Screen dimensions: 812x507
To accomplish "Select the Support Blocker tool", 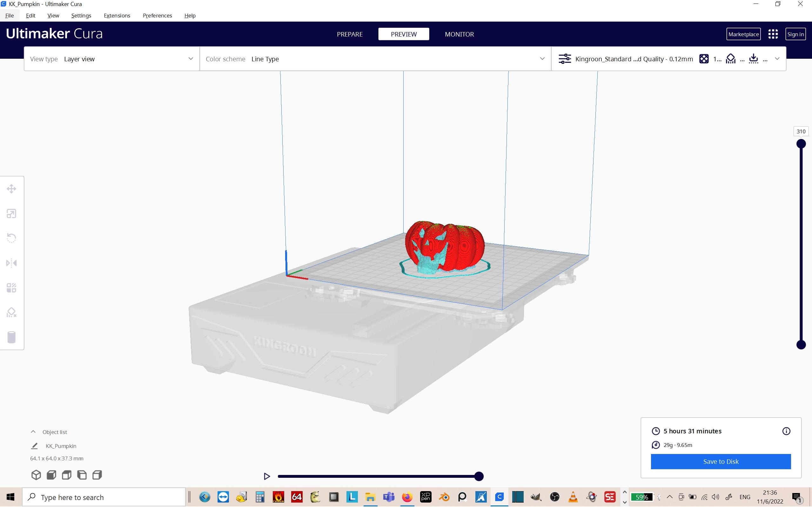I will [x=11, y=312].
